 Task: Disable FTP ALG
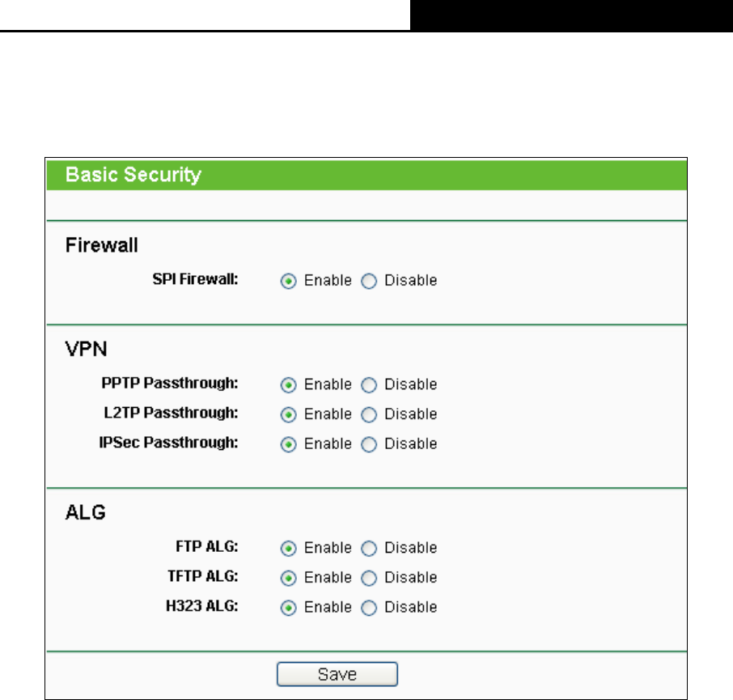[369, 548]
